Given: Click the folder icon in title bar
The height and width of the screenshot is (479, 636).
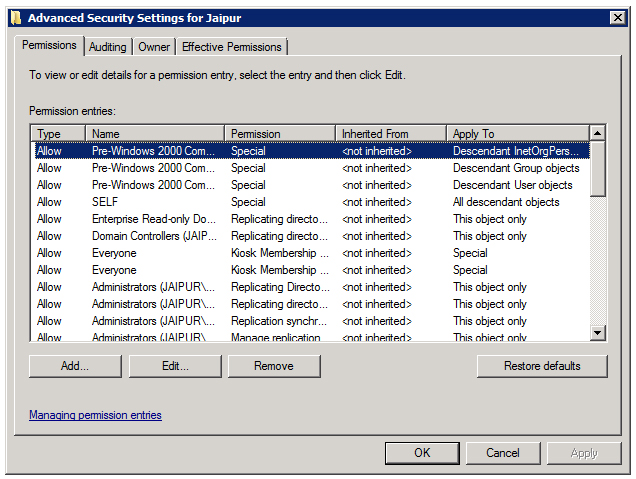Looking at the screenshot, I should (14, 17).
